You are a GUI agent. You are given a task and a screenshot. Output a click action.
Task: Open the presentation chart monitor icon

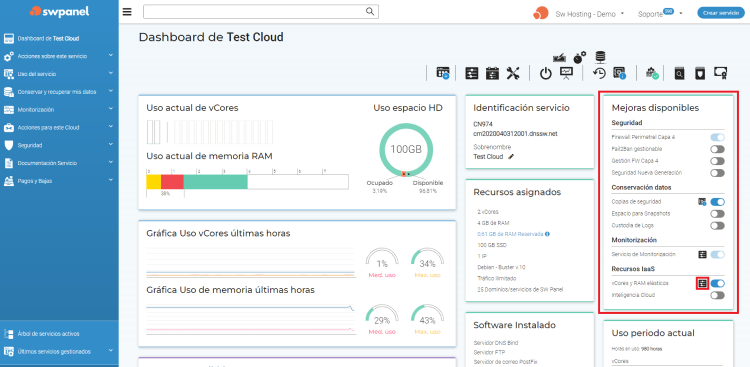click(x=566, y=73)
